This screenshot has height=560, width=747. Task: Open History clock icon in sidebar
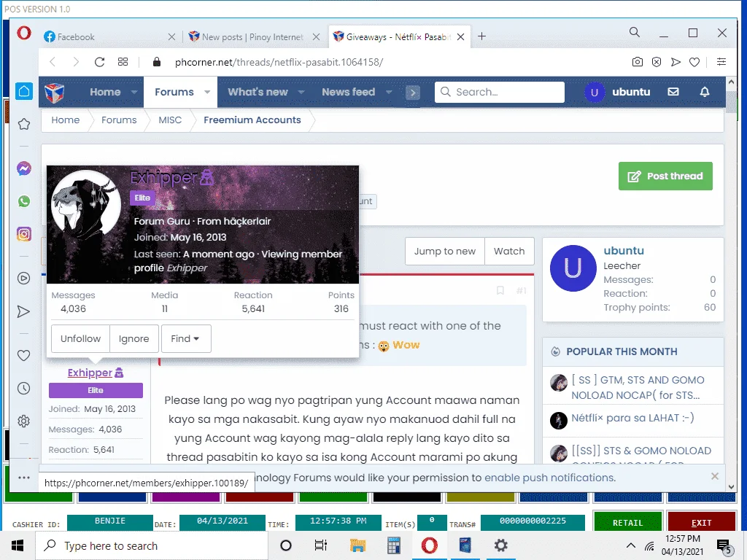coord(24,388)
